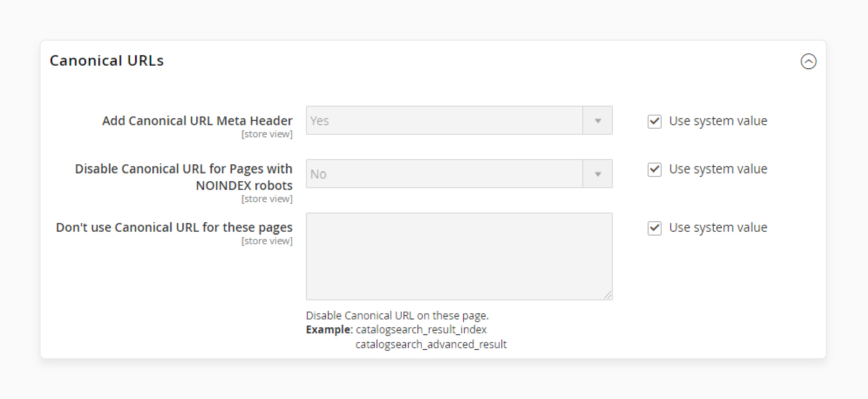Click [store view] under these pages label
The image size is (868, 399).
click(x=267, y=241)
